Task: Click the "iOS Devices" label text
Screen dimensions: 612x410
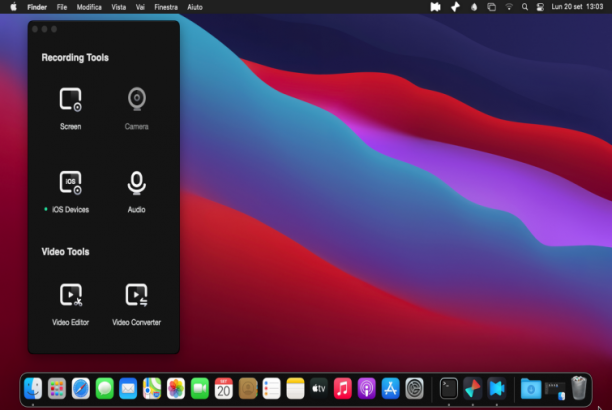Action: pyautogui.click(x=71, y=210)
